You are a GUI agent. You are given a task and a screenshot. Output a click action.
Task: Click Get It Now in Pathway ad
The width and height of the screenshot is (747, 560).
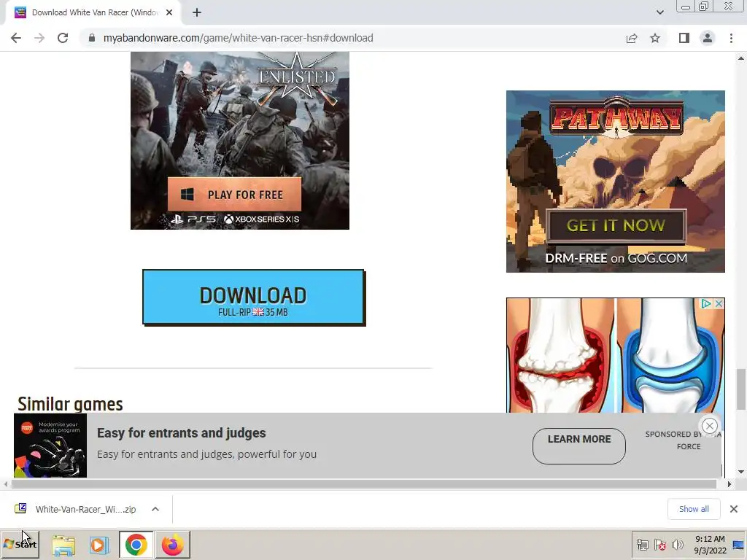tap(616, 225)
